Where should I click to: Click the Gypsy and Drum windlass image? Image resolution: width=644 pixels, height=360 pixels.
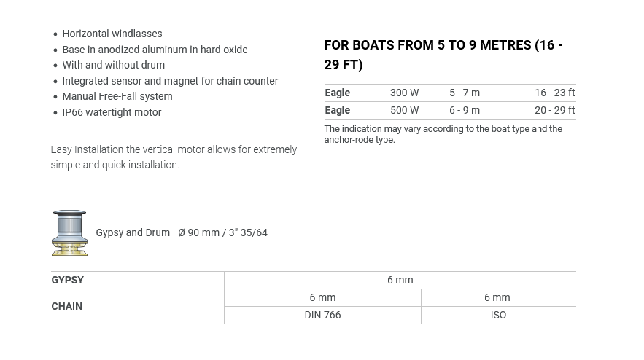(69, 233)
